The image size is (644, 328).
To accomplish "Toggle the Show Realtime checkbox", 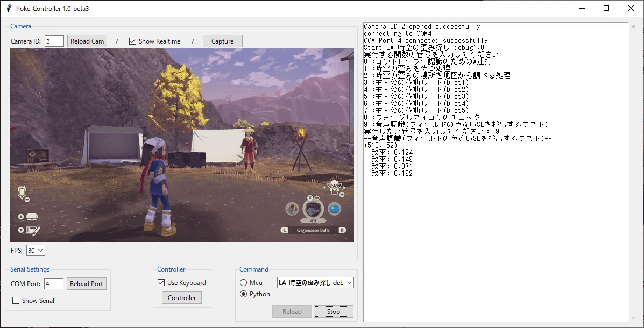I will point(133,41).
